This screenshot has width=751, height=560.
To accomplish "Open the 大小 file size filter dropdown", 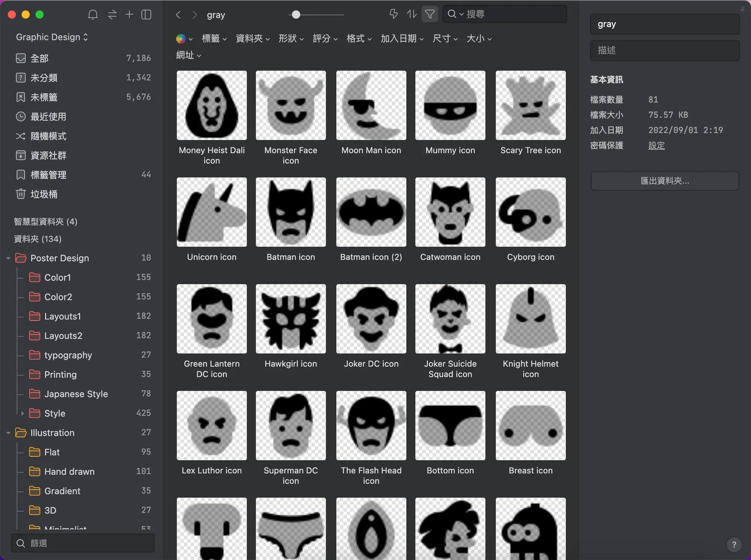I will click(479, 39).
